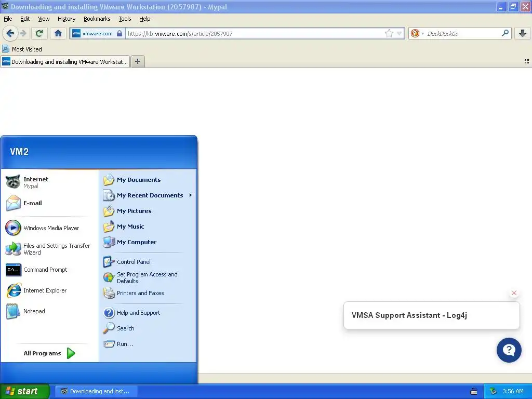Open E-mail from the Start menu
This screenshot has height=399, width=532.
[x=49, y=203]
